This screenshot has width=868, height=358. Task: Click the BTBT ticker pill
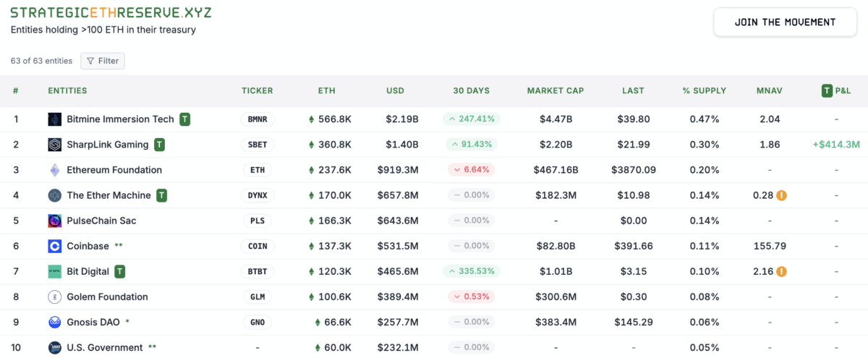(258, 271)
